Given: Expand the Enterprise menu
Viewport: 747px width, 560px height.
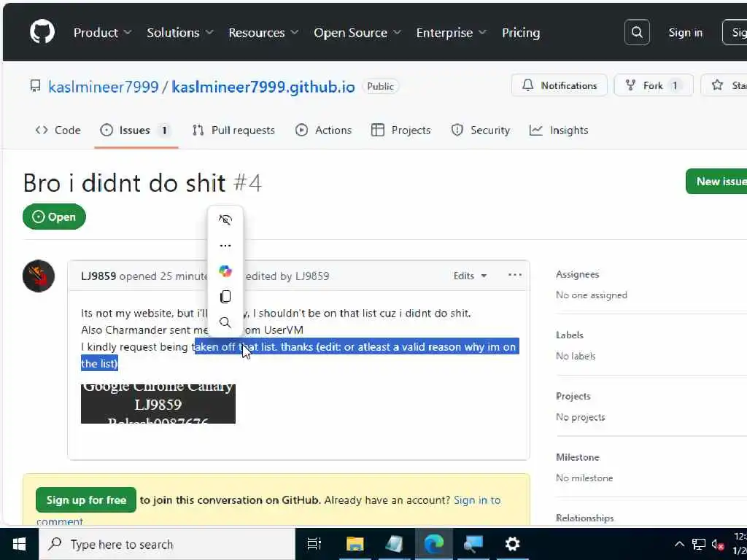Looking at the screenshot, I should coord(451,32).
